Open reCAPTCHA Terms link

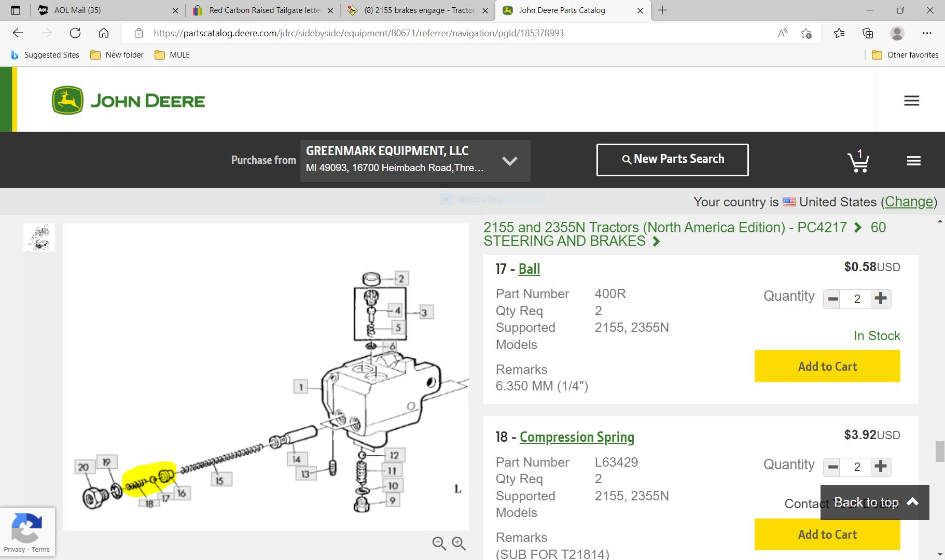pos(40,550)
